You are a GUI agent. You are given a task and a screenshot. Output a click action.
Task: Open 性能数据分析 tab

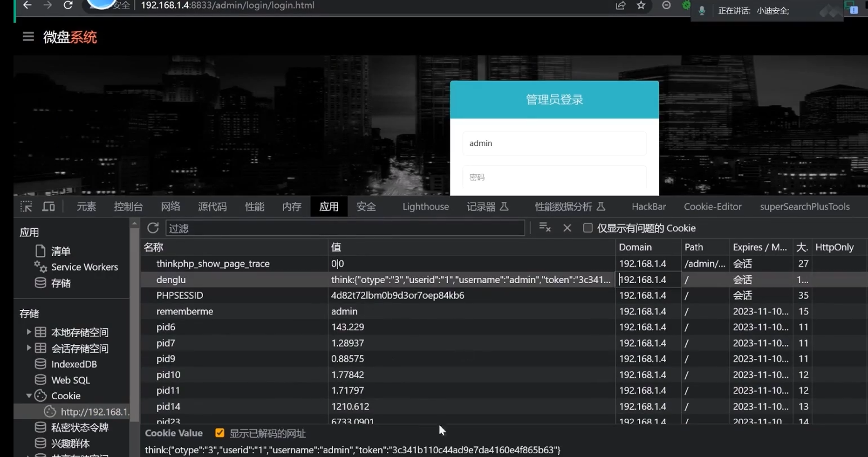pyautogui.click(x=570, y=206)
